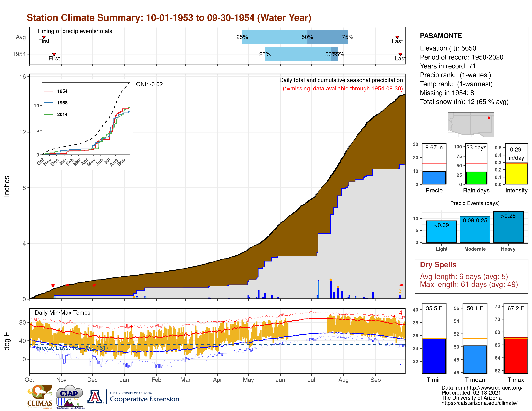The image size is (532, 411).
Task: Click the Precip Events (days) heading
Action: pyautogui.click(x=475, y=203)
